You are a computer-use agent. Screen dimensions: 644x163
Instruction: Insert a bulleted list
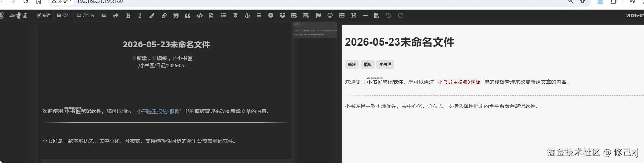coord(224,15)
